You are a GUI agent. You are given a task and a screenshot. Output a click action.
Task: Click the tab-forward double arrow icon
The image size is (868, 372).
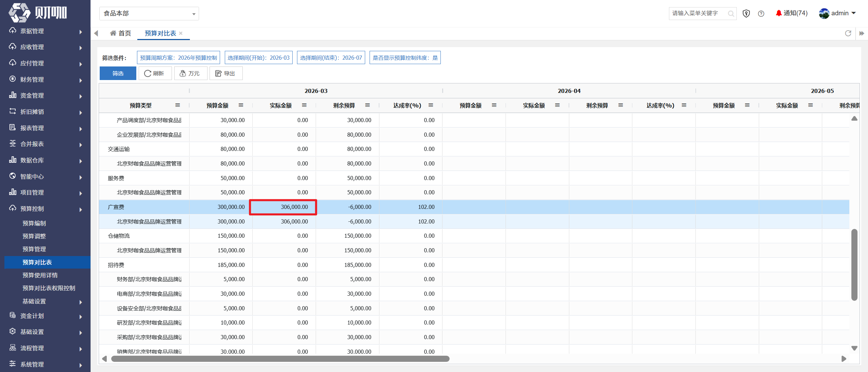coord(862,33)
